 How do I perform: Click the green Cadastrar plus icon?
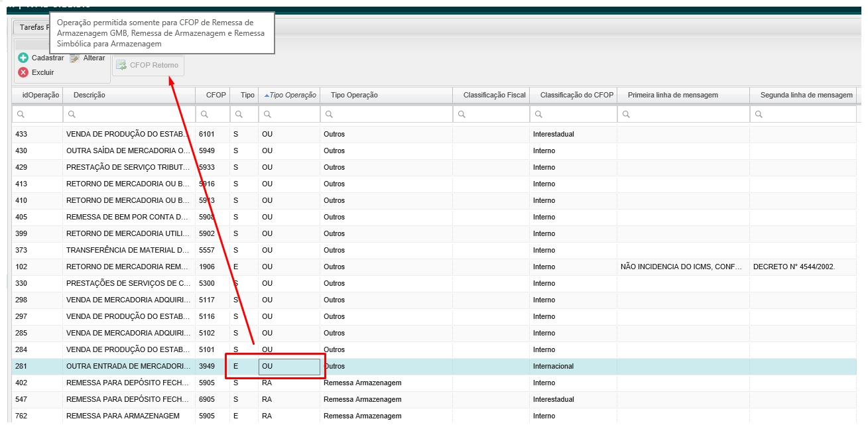coord(23,58)
